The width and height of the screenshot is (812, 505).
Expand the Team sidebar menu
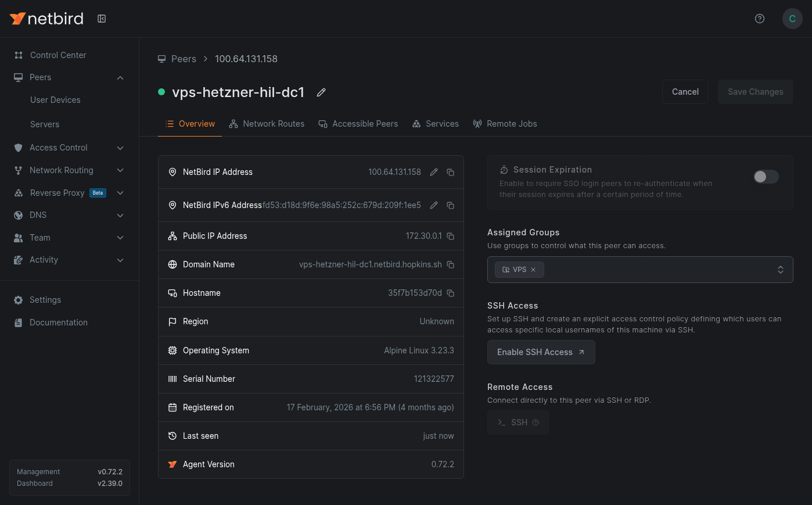tap(120, 238)
